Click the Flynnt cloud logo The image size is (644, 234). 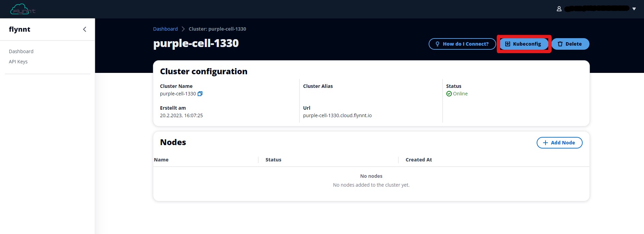point(22,9)
